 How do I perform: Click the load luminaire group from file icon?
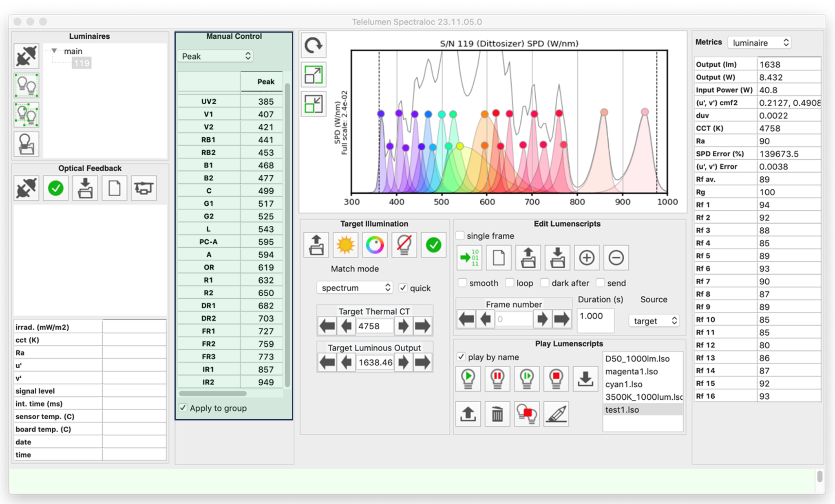click(26, 144)
